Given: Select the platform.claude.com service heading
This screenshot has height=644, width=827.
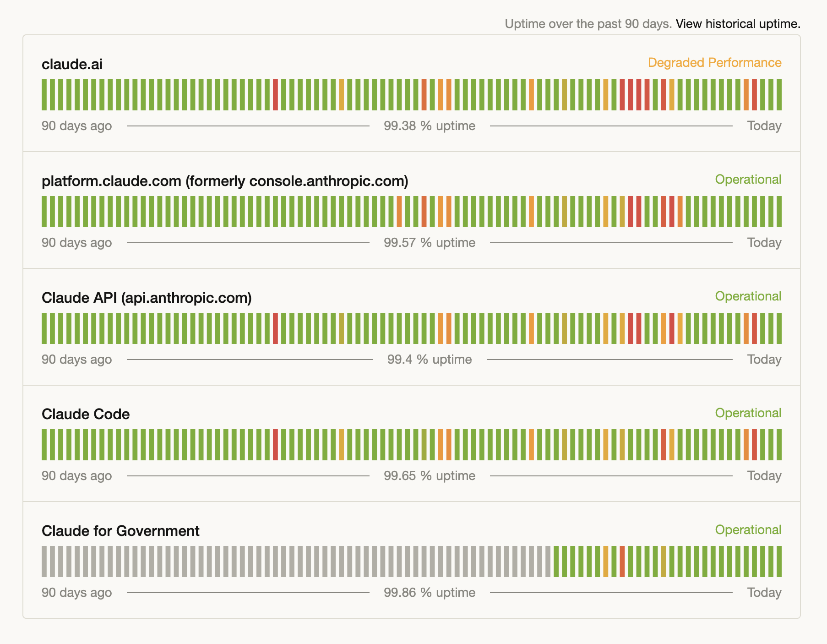Looking at the screenshot, I should [x=225, y=180].
